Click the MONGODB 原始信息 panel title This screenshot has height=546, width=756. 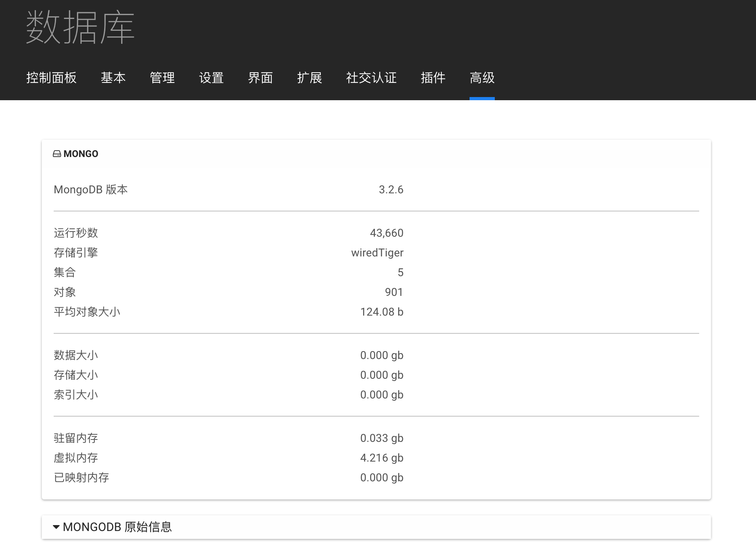tap(117, 527)
